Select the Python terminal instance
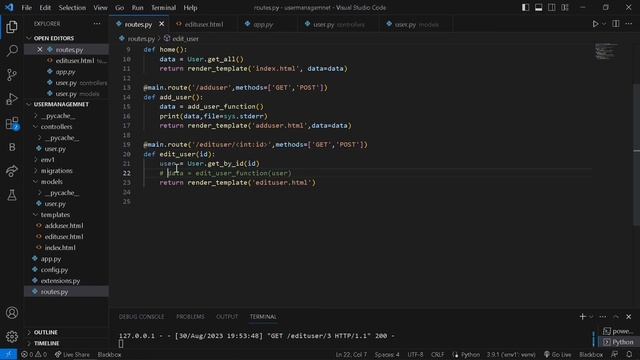 [618, 342]
